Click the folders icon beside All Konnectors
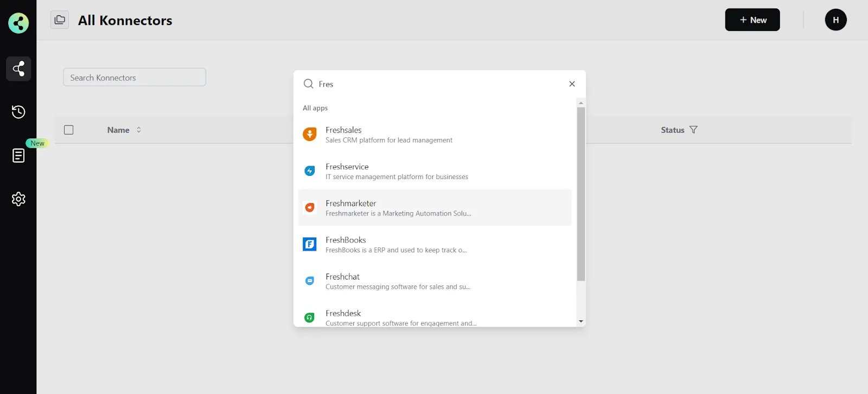This screenshot has width=868, height=394. point(60,20)
